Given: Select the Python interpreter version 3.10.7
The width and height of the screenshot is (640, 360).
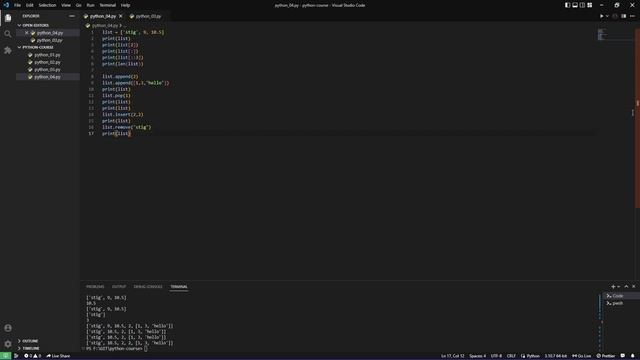Looking at the screenshot, I should coord(556,356).
